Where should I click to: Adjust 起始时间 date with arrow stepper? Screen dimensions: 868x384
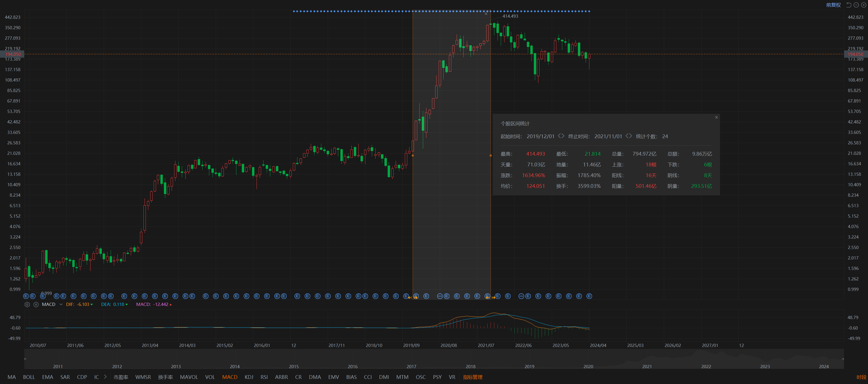(x=561, y=136)
